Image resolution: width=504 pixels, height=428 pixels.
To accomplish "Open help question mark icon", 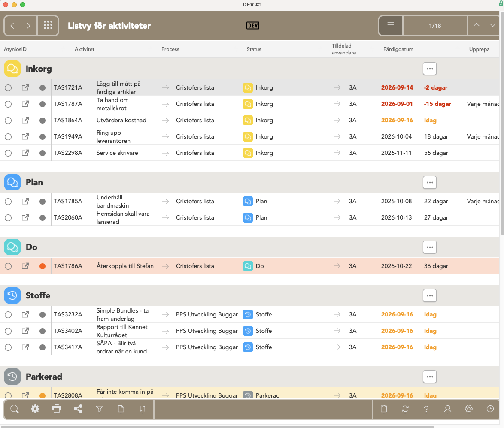I will point(426,409).
